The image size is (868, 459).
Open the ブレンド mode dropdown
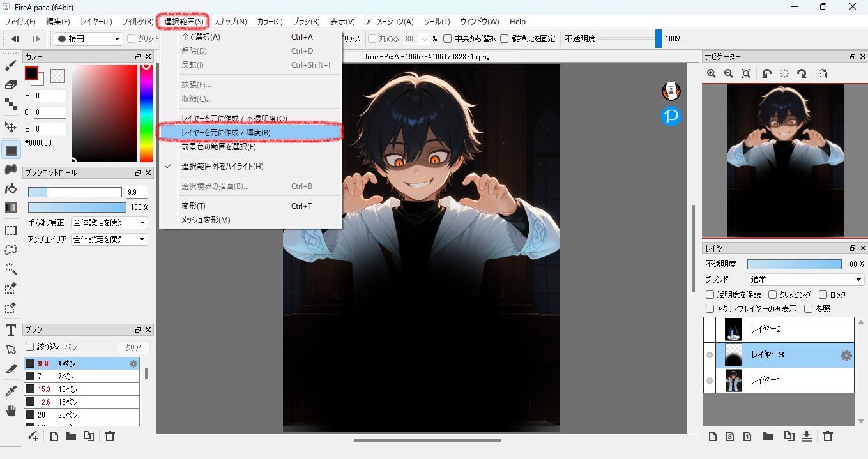[x=806, y=280]
